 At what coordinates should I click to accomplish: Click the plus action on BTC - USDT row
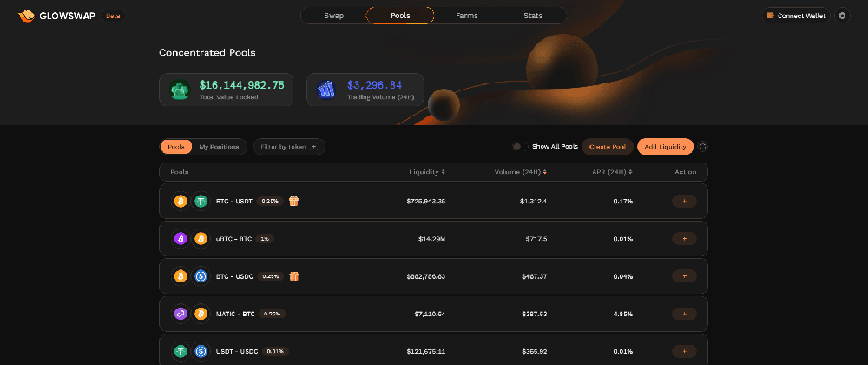[684, 201]
